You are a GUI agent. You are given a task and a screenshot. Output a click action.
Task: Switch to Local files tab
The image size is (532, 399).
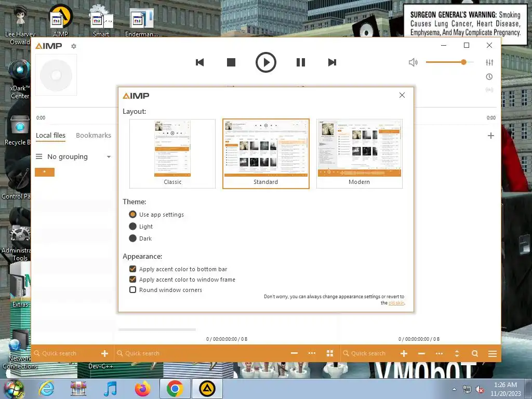point(50,136)
